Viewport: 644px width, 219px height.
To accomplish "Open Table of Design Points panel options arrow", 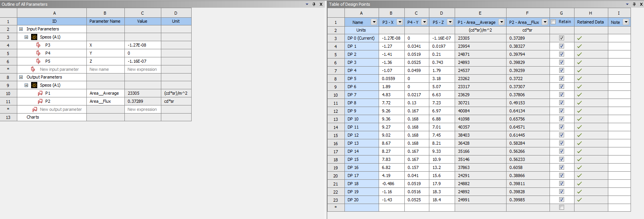I will (627, 4).
